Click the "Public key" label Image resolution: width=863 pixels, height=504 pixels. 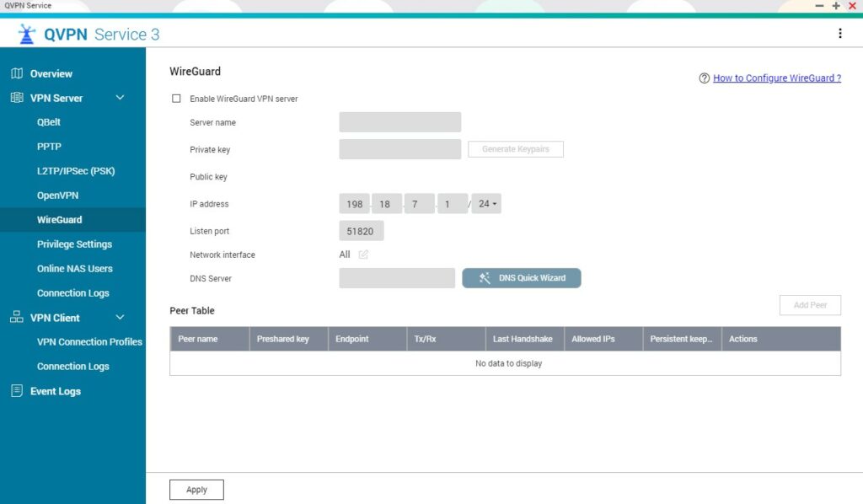(209, 177)
